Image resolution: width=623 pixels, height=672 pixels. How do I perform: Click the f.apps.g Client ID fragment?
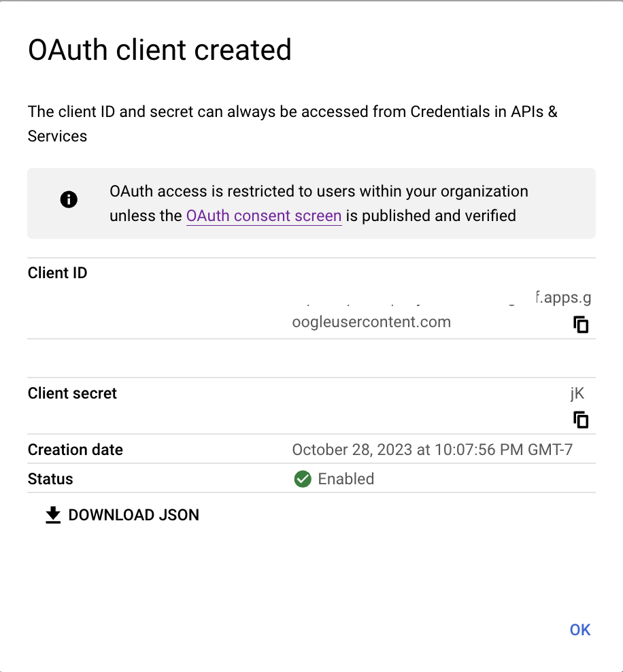(563, 297)
